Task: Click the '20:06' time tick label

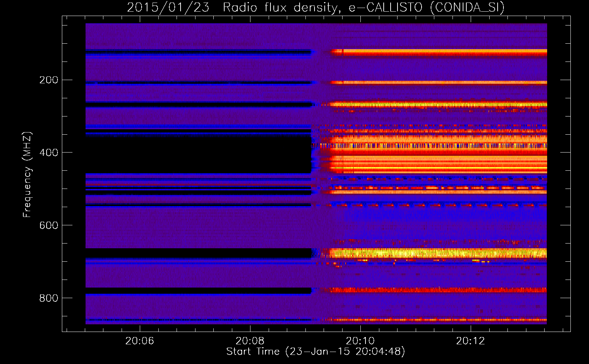Action: 140,341
